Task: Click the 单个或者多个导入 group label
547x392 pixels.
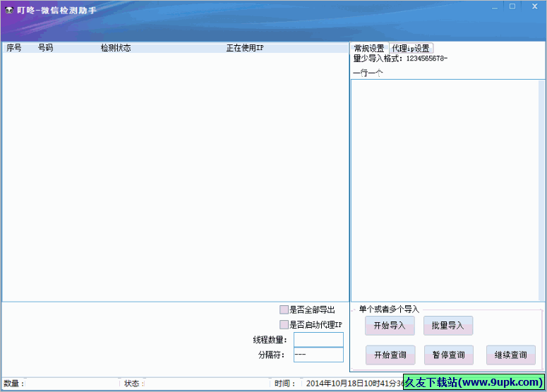Action: [x=389, y=309]
